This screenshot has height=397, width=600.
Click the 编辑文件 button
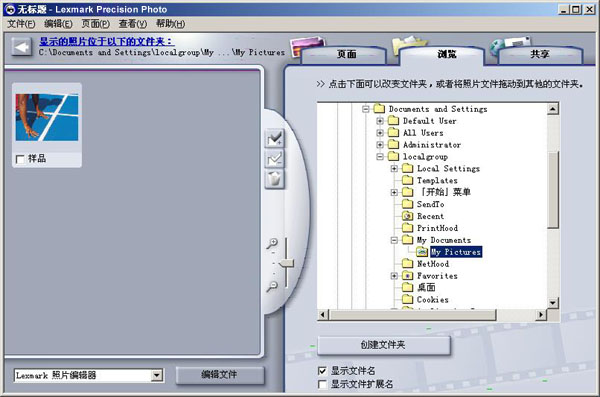pyautogui.click(x=220, y=374)
